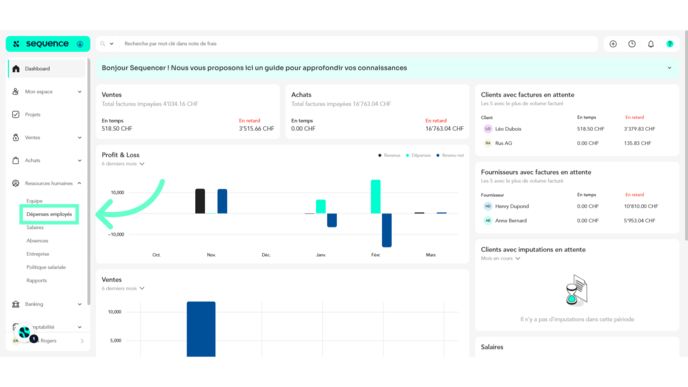The width and height of the screenshot is (688, 387).
Task: Expand the Ventes sidebar chevron
Action: coord(79,137)
